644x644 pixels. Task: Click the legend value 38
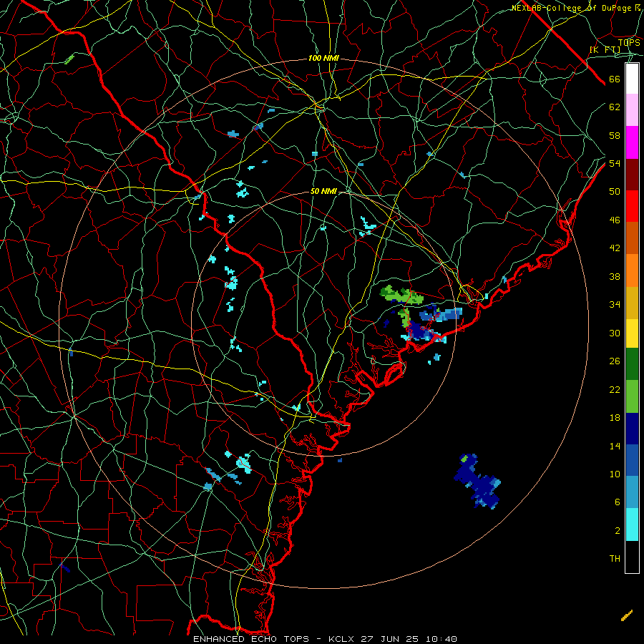(x=615, y=277)
